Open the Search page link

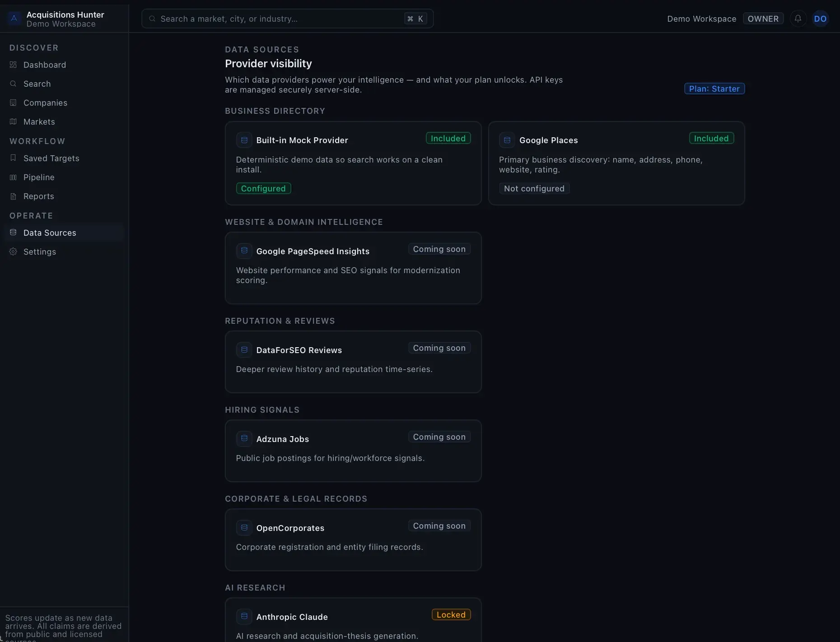point(64,84)
